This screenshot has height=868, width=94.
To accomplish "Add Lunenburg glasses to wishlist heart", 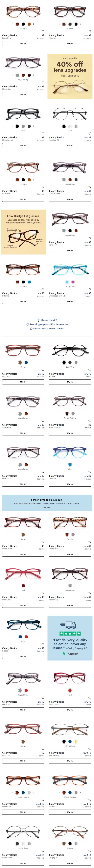I will 43,31.
